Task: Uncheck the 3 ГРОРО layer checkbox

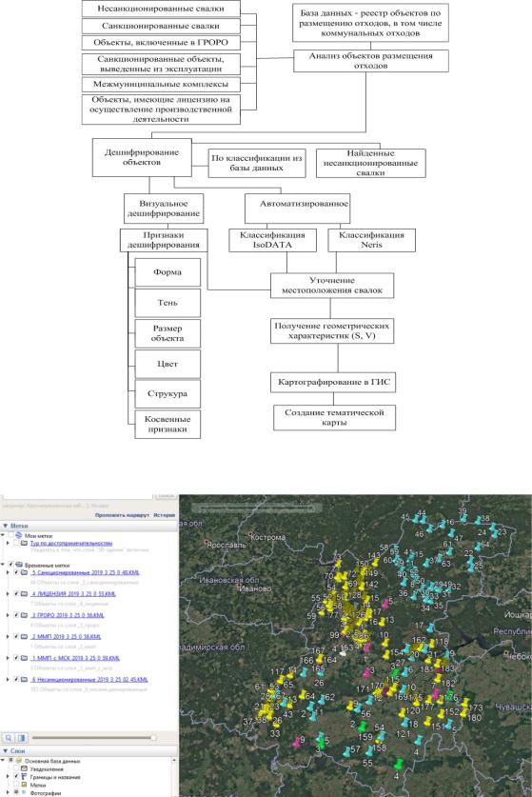Action: coord(16,615)
